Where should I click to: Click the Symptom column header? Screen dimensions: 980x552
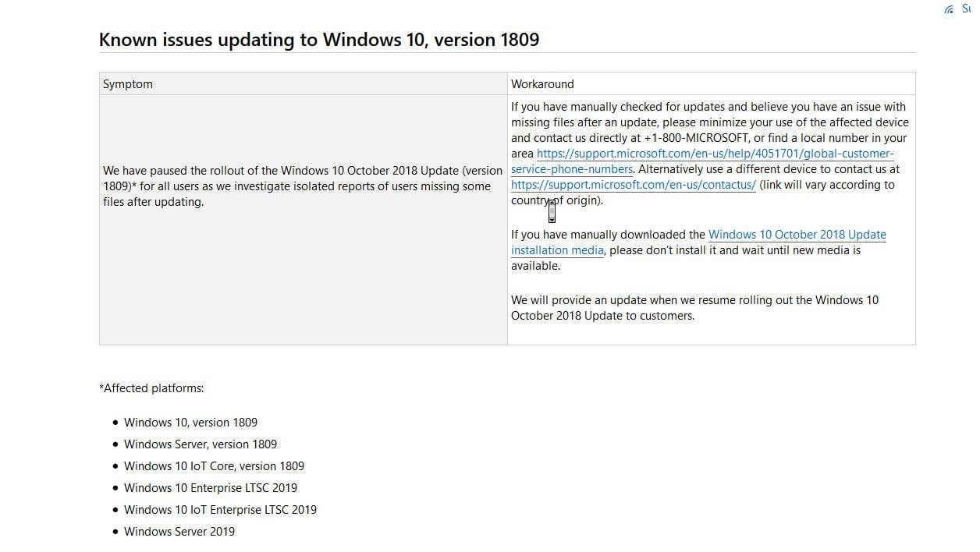click(x=128, y=84)
